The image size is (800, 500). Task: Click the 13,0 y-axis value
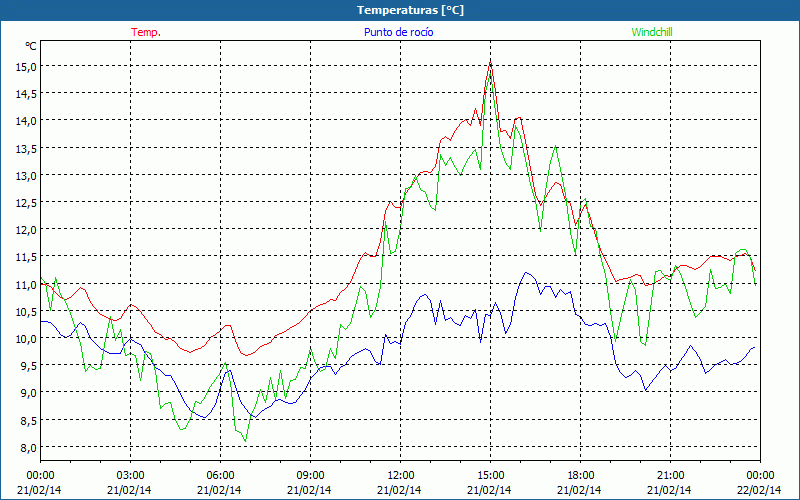tap(27, 175)
